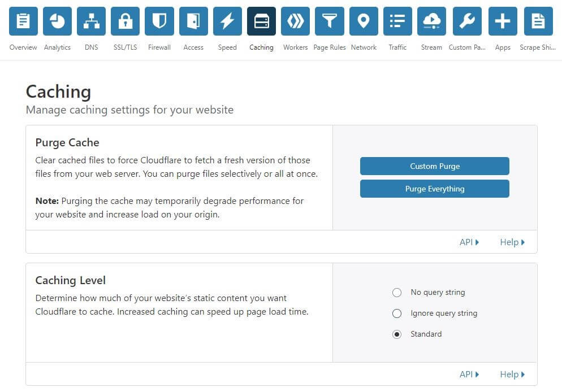Open the Overview clipboard icon
562x392 pixels.
(23, 21)
